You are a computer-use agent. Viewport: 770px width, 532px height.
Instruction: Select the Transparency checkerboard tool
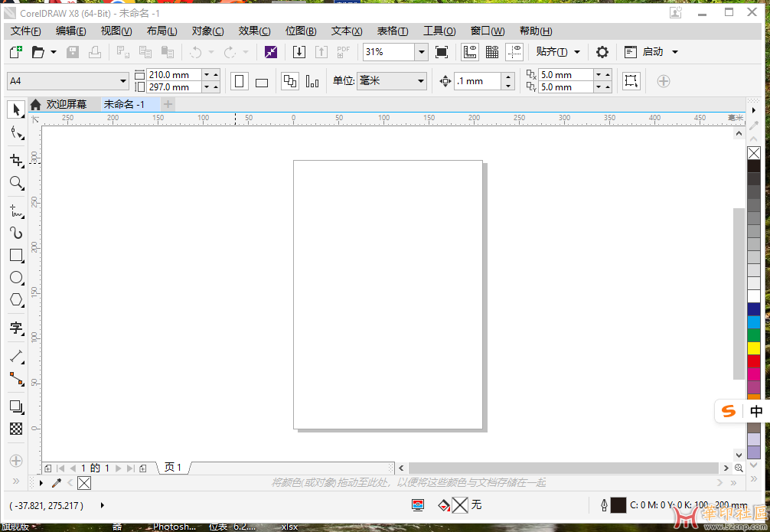(x=16, y=429)
